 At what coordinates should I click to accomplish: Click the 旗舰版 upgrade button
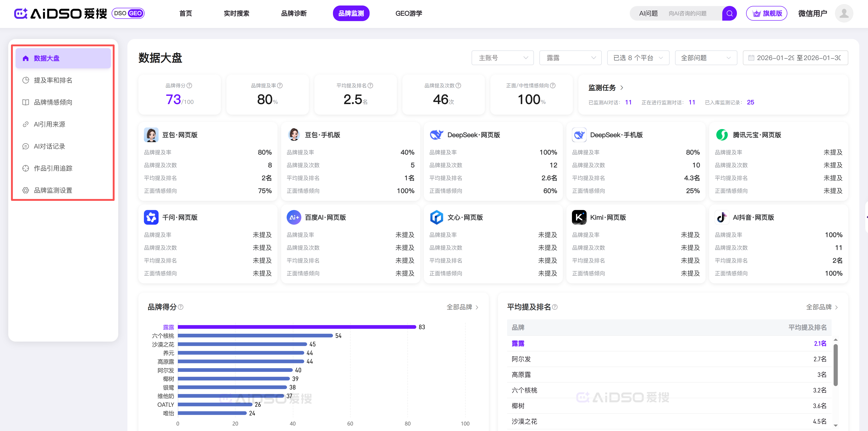766,14
